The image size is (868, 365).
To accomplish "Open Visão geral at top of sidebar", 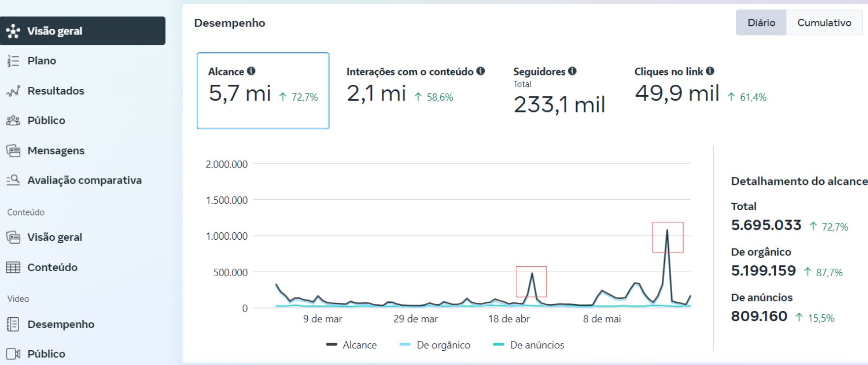I will pyautogui.click(x=82, y=31).
